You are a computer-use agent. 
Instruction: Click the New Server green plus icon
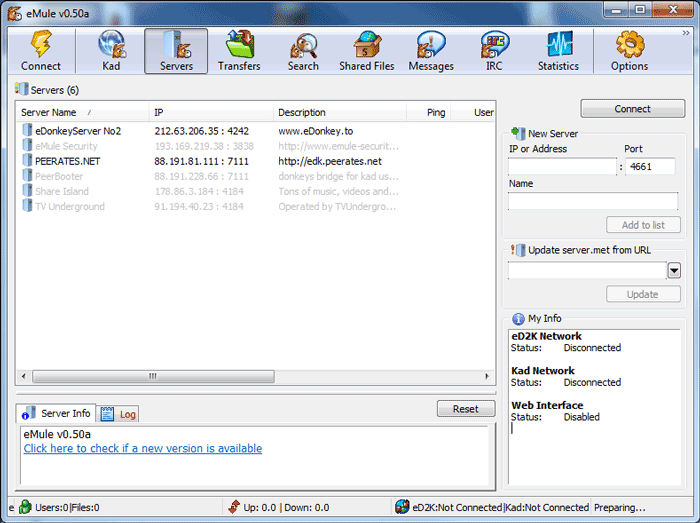[518, 133]
